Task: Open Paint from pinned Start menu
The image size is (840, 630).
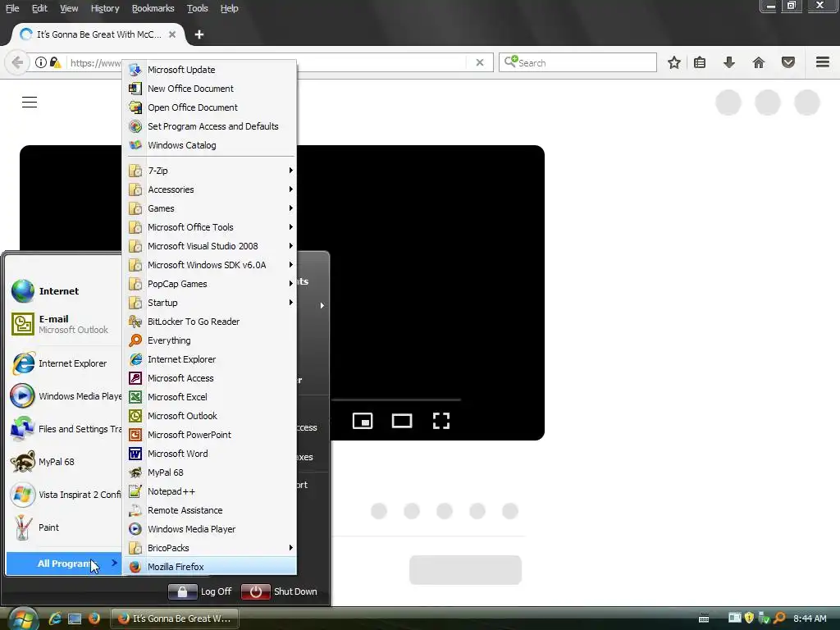Action: click(x=64, y=527)
